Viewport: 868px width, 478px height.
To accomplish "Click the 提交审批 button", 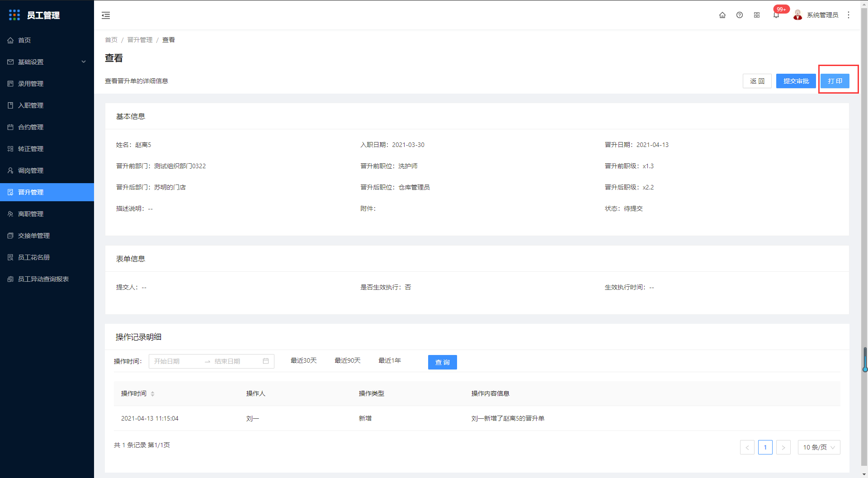I will (796, 81).
